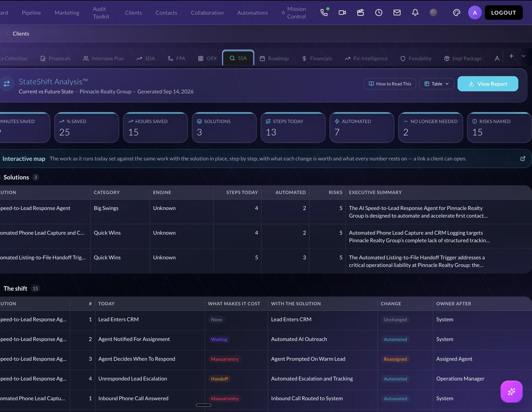Open Pipeline in top navigation
This screenshot has width=532, height=412.
(x=31, y=13)
